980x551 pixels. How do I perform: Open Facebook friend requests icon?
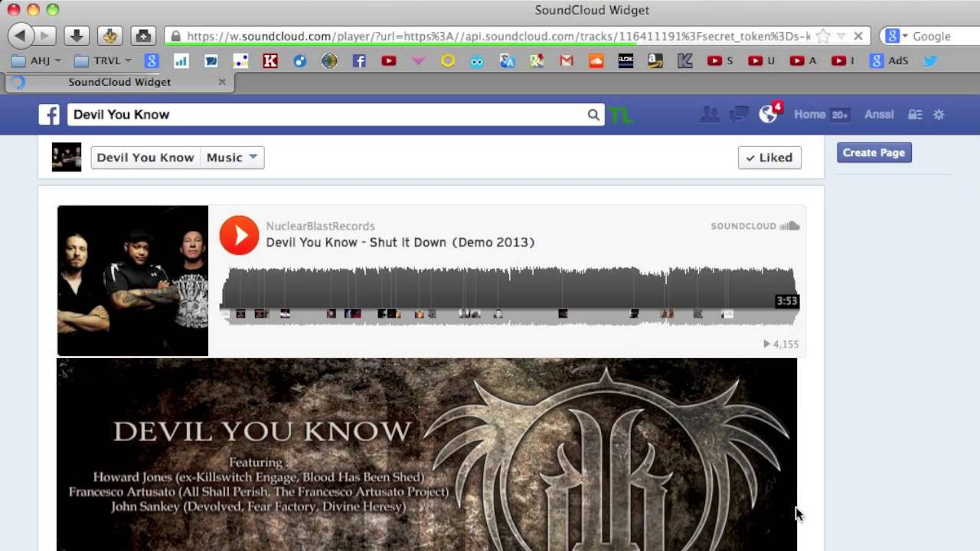click(x=710, y=115)
